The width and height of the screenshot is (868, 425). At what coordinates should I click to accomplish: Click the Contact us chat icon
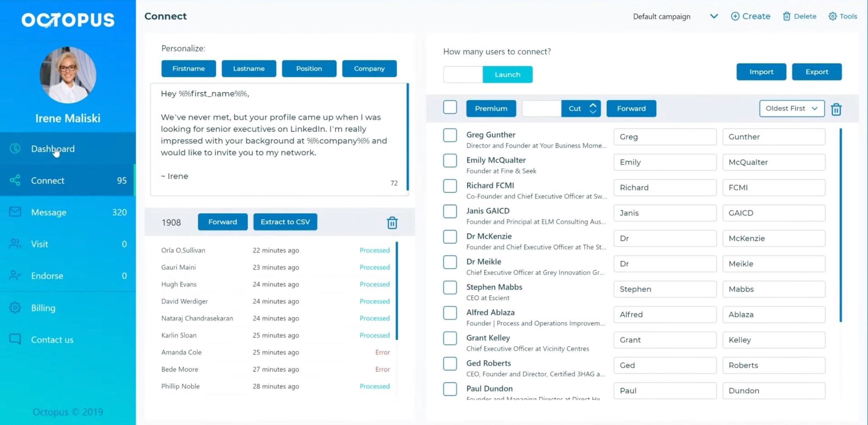15,339
